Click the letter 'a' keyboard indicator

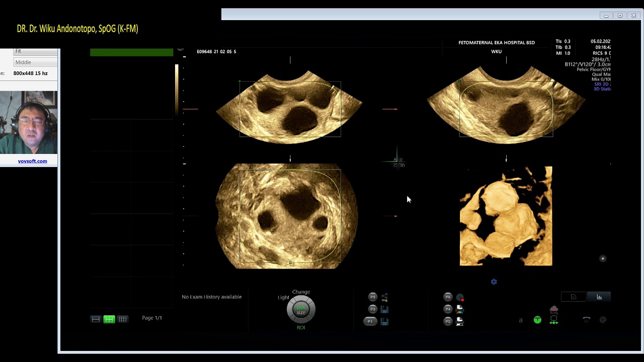pos(521,320)
